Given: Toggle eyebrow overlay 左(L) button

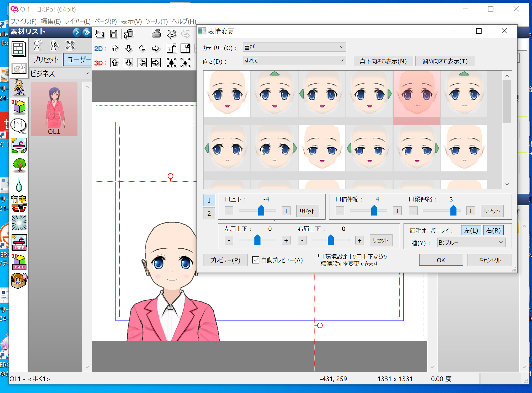Looking at the screenshot, I should pos(471,230).
